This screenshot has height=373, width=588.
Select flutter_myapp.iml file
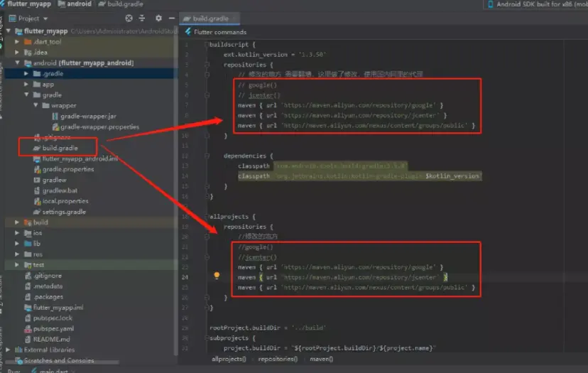tap(58, 308)
